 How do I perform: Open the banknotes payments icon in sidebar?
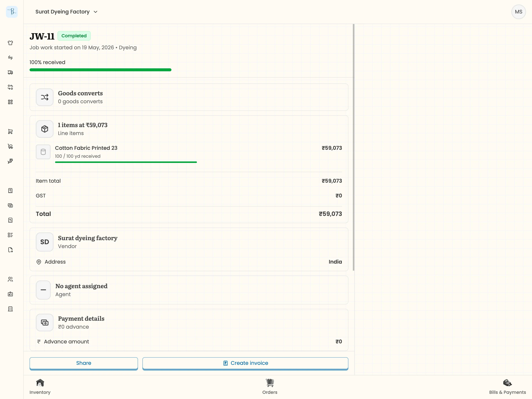coord(10,205)
